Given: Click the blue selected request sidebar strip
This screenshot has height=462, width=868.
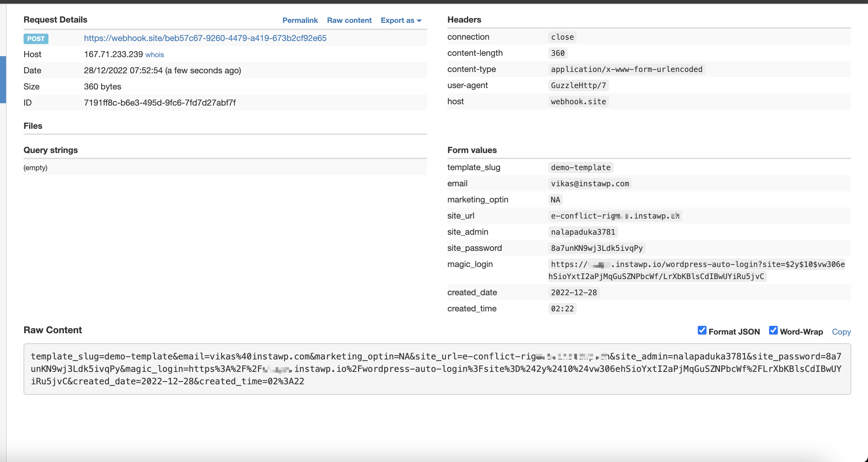Looking at the screenshot, I should (x=3, y=79).
